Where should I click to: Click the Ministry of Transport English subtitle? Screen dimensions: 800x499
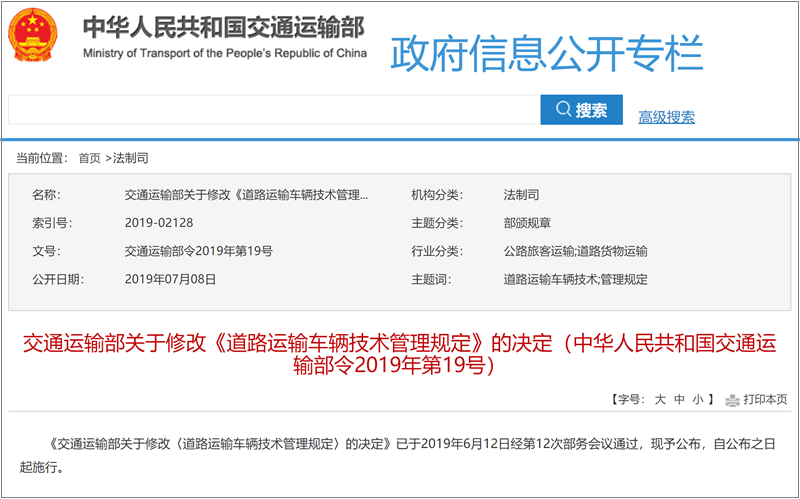pos(224,53)
